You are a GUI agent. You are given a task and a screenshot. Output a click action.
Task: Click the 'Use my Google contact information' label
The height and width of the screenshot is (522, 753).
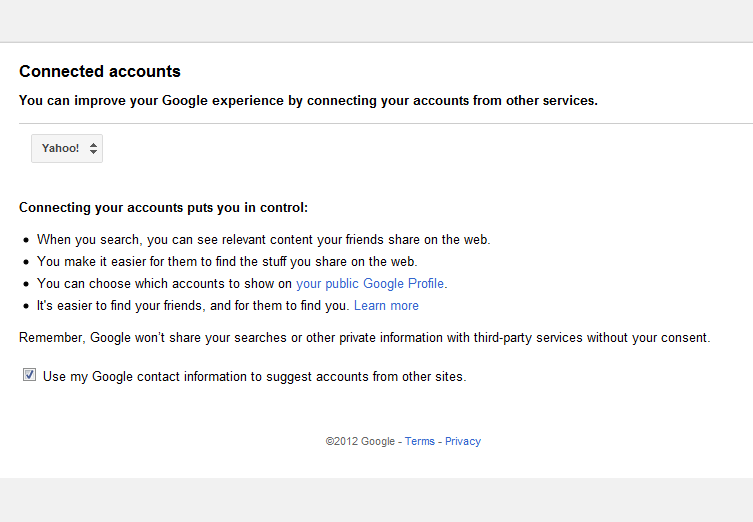coord(254,377)
